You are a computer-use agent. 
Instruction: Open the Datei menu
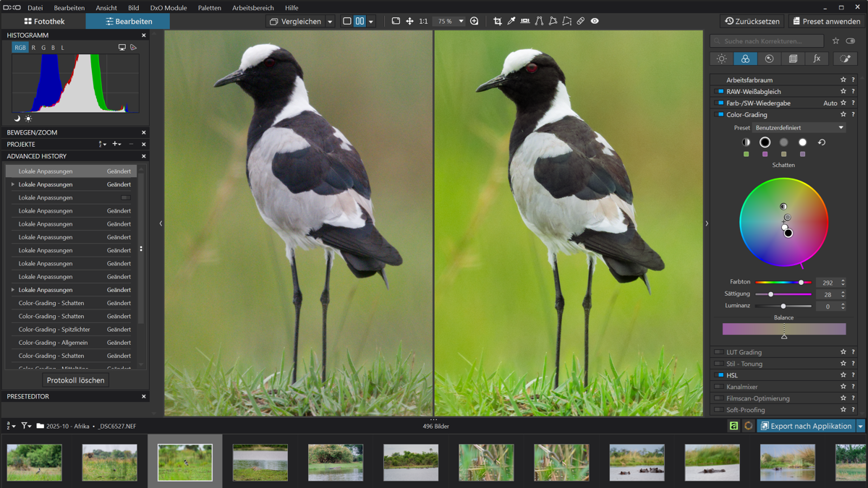click(35, 8)
